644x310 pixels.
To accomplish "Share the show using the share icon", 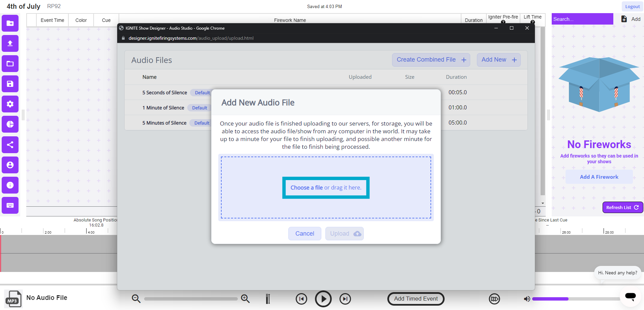I will pyautogui.click(x=10, y=145).
